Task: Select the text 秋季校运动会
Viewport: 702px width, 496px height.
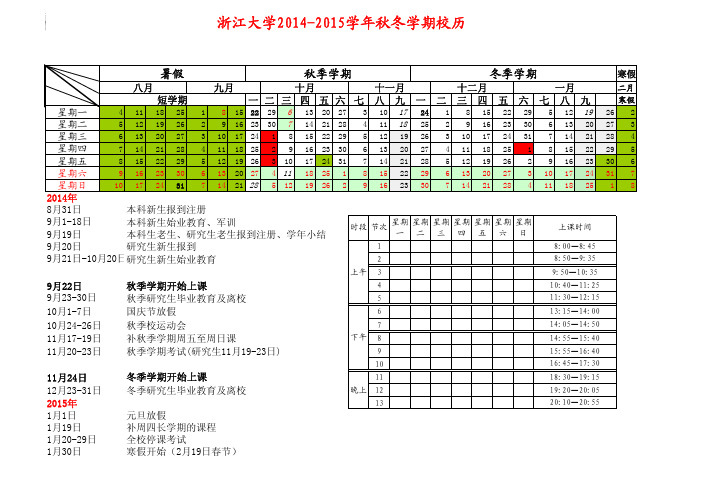Action: pos(156,325)
